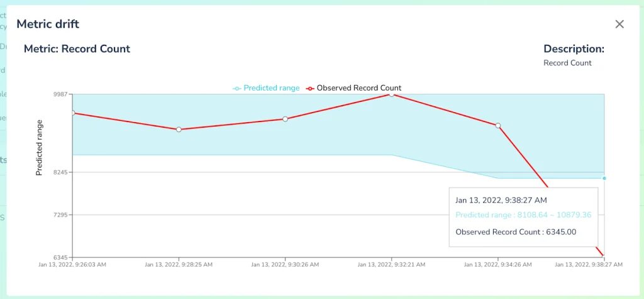The width and height of the screenshot is (644, 299).
Task: Close the Metric drift dialog
Action: (619, 25)
